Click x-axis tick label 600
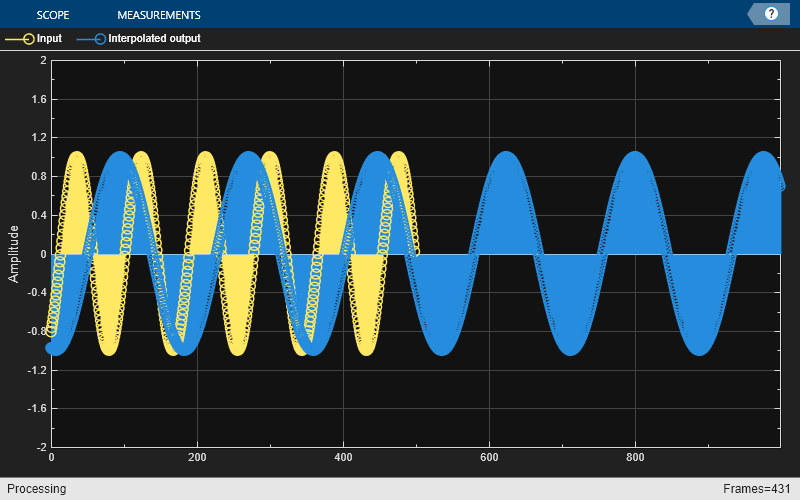Viewport: 800px width, 500px height. (x=489, y=458)
